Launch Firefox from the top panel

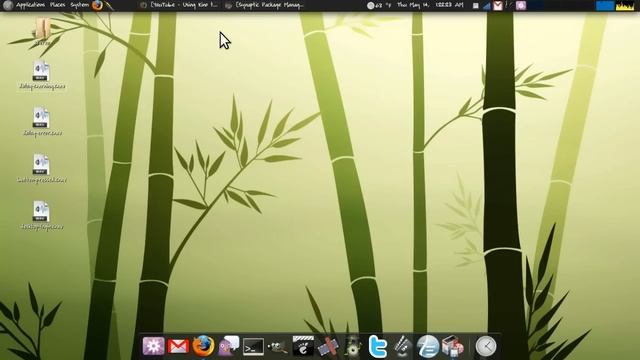(x=97, y=5)
